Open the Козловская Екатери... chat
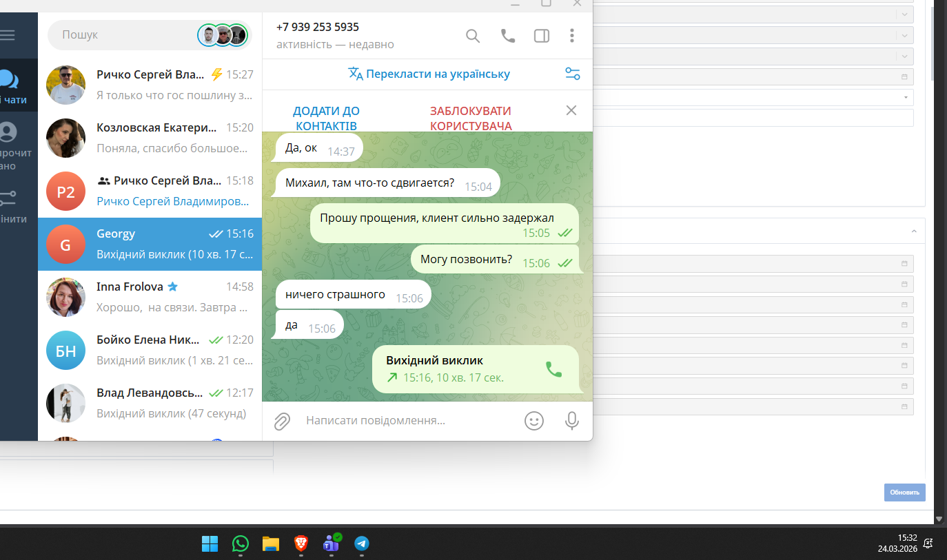The height and width of the screenshot is (560, 947). pos(150,138)
